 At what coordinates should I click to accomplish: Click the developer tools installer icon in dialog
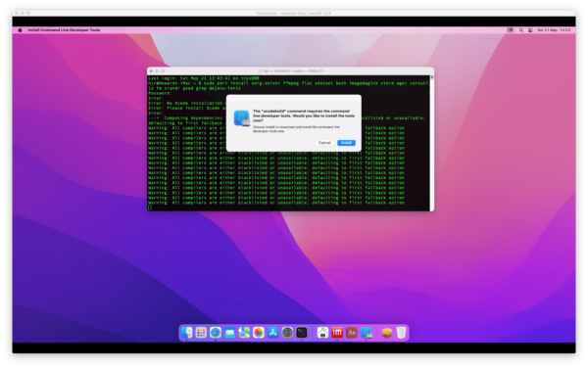(x=241, y=118)
